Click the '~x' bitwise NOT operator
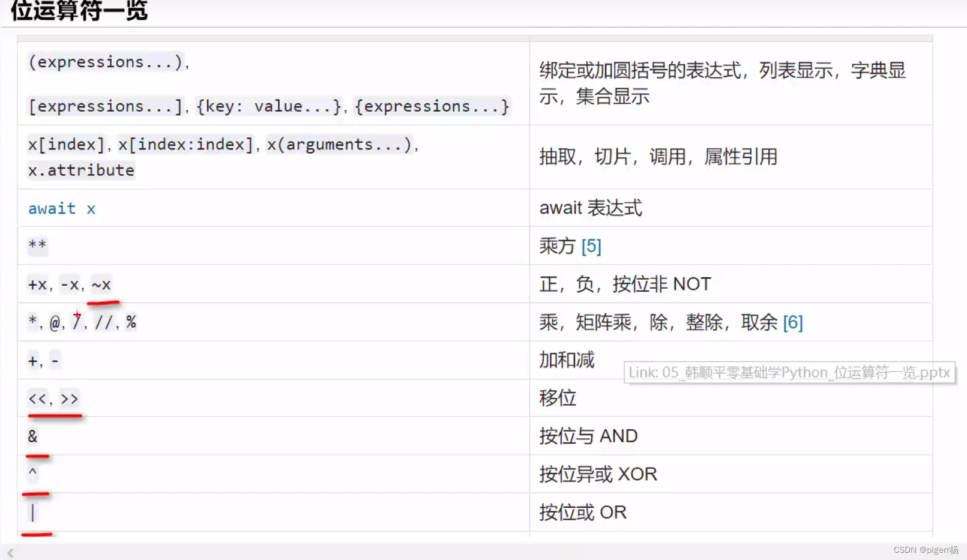The width and height of the screenshot is (967, 560). point(101,285)
